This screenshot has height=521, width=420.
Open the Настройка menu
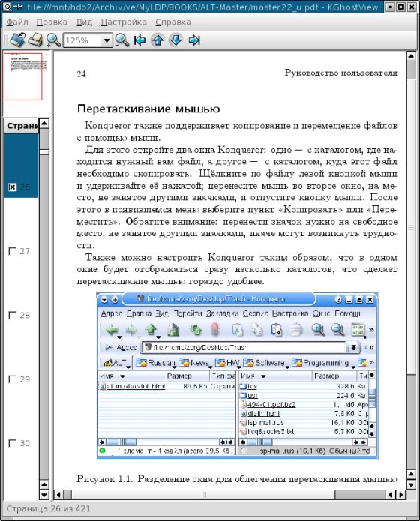tap(124, 22)
